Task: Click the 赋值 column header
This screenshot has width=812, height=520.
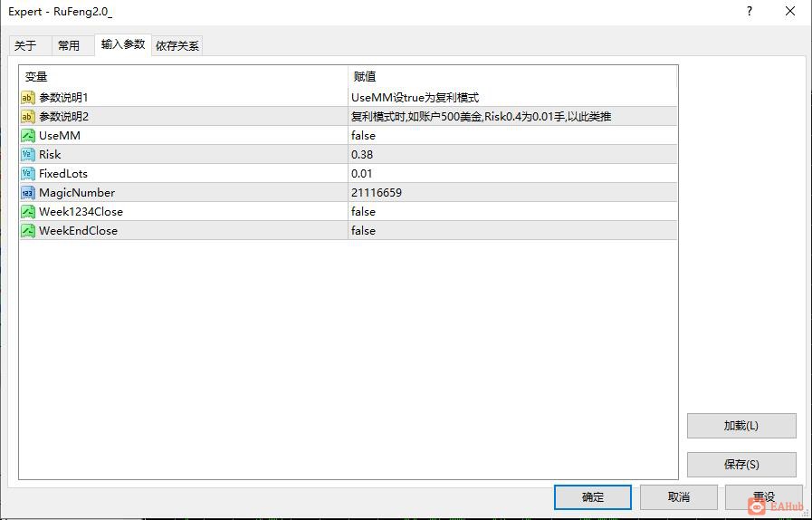Action: 512,77
